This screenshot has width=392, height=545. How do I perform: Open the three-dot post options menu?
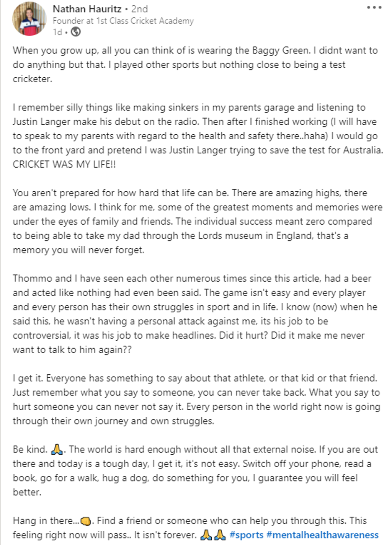click(x=374, y=8)
